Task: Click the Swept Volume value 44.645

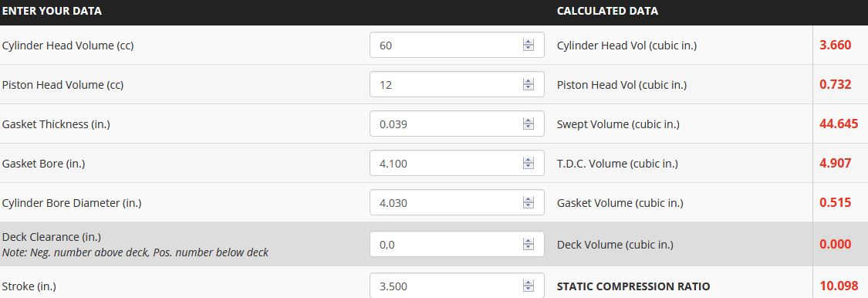Action: click(x=839, y=124)
